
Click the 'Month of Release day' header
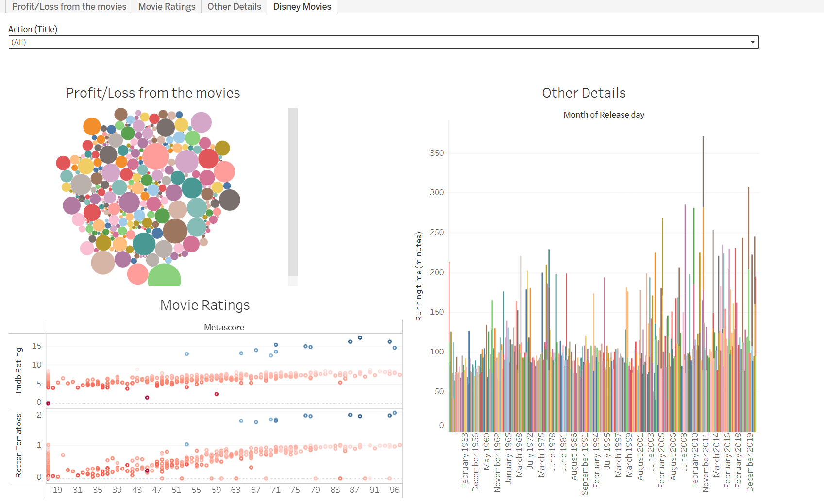[604, 115]
